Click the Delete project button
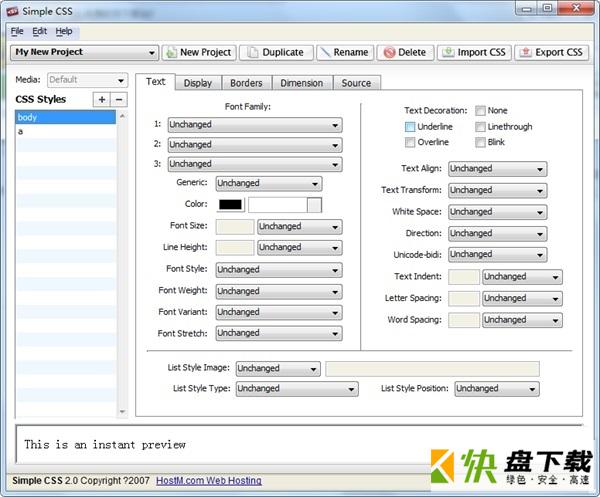Viewport: 600px width, 497px height. coord(405,52)
